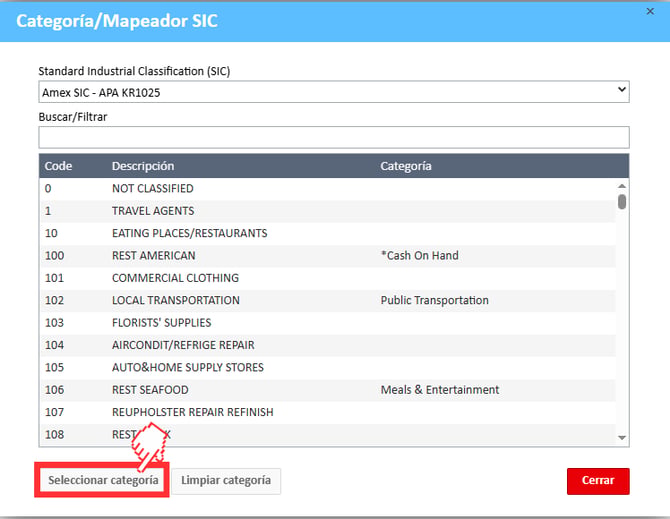Click code 106 in the Code column
This screenshot has height=519, width=670.
[54, 390]
